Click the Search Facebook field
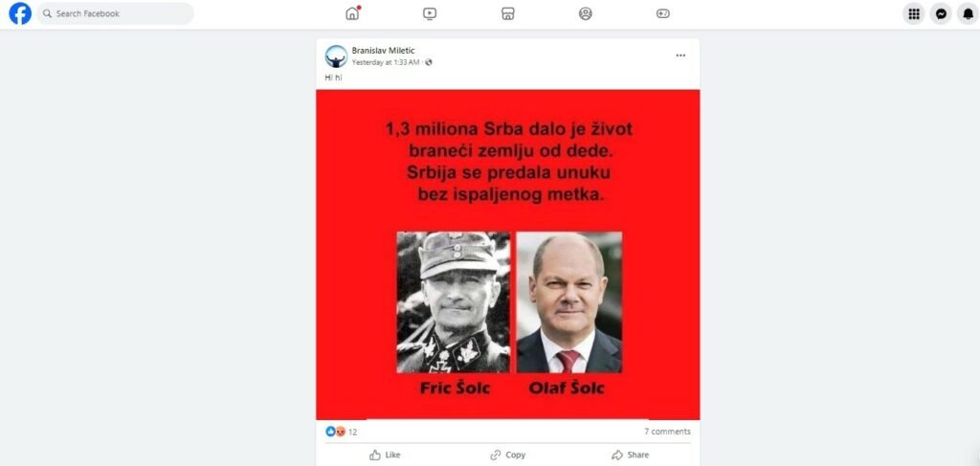The image size is (980, 466). pyautogui.click(x=115, y=13)
